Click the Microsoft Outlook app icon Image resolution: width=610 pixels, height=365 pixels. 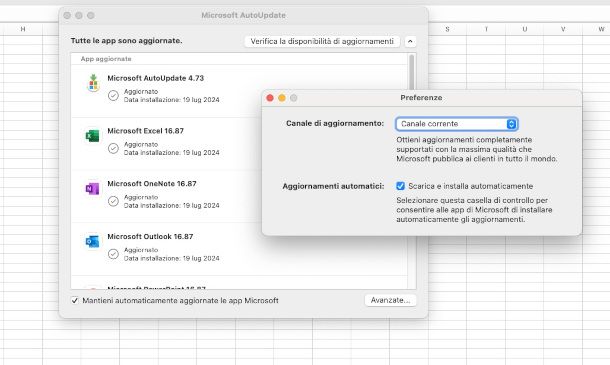pos(93,242)
